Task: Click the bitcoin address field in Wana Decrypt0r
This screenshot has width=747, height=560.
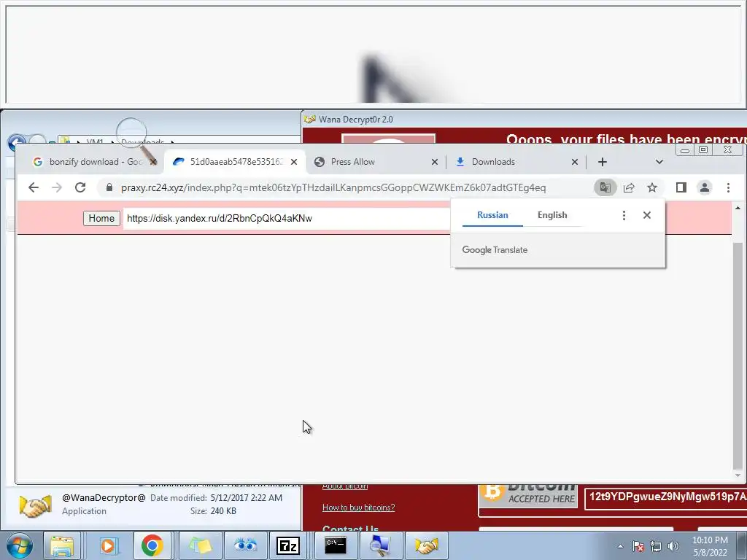Action: (x=665, y=497)
